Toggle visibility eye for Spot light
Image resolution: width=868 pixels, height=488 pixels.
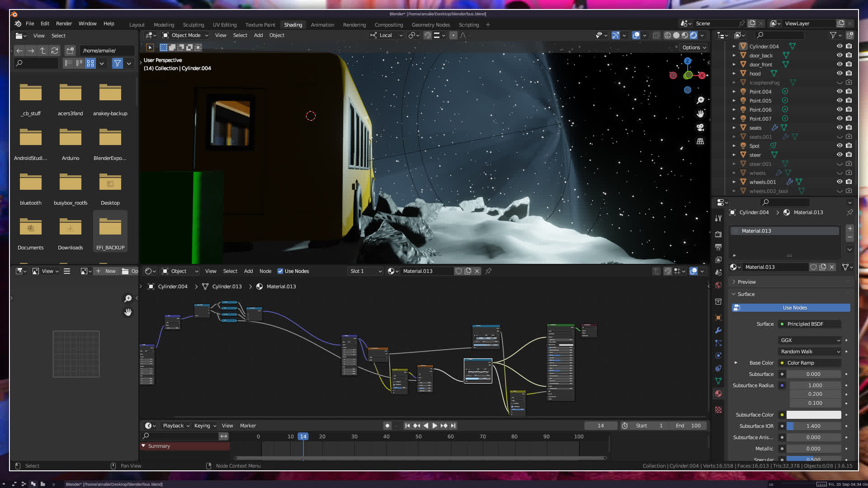840,145
